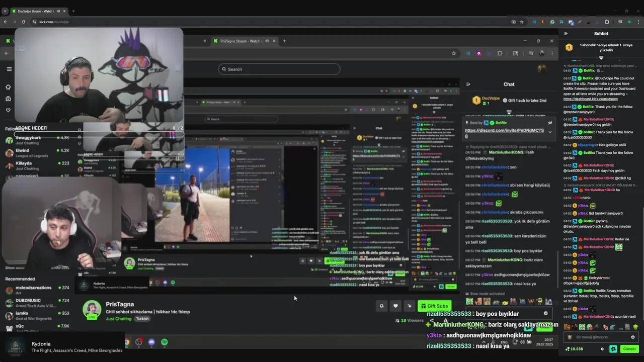Open the taskbar icon left of Discord

(x=139, y=342)
